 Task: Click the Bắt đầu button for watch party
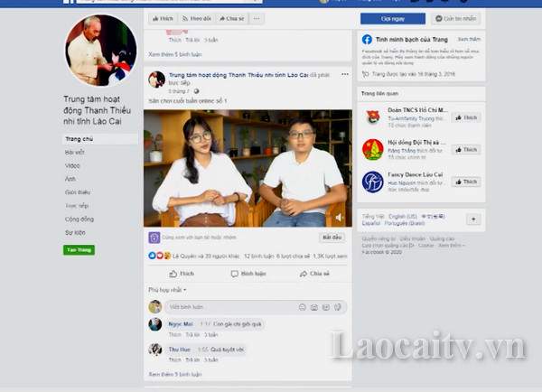332,238
